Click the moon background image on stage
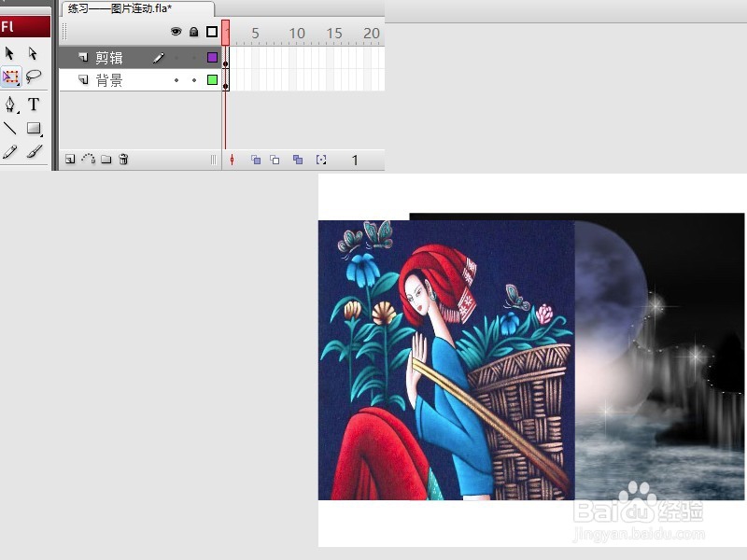This screenshot has height=560, width=747. (659, 357)
